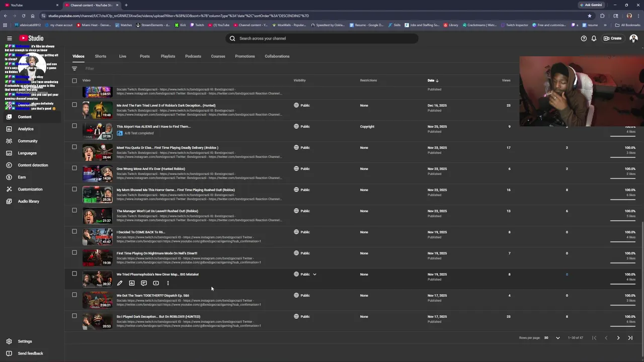This screenshot has height=362, width=644.
Task: Open three-dot options menu on Phasmophobia video
Action: (x=168, y=283)
